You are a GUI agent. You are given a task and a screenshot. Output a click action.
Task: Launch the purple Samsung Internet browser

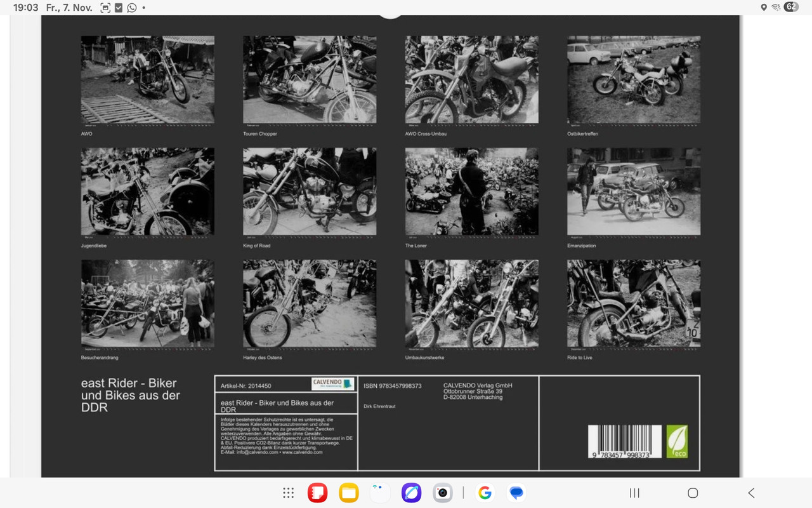pyautogui.click(x=411, y=493)
